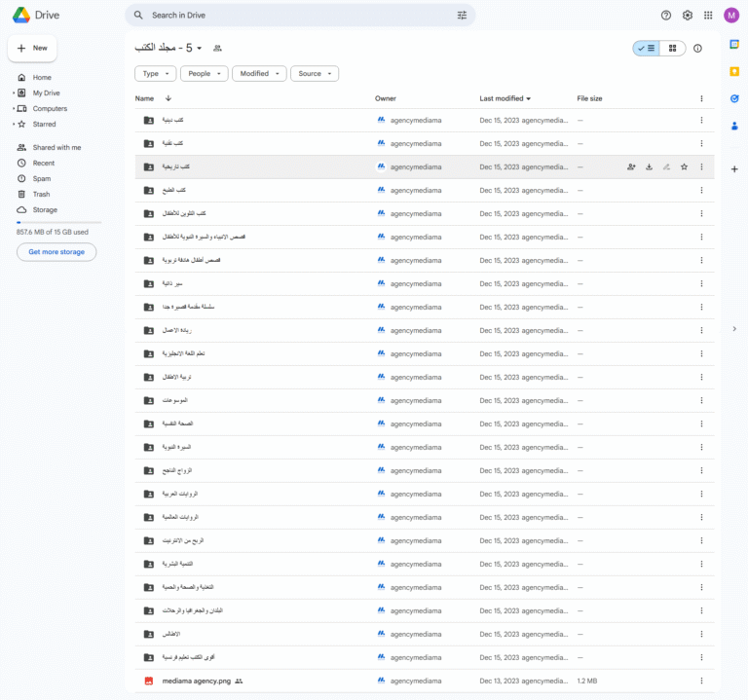
Task: Open Google Keep in side panel
Action: click(734, 71)
